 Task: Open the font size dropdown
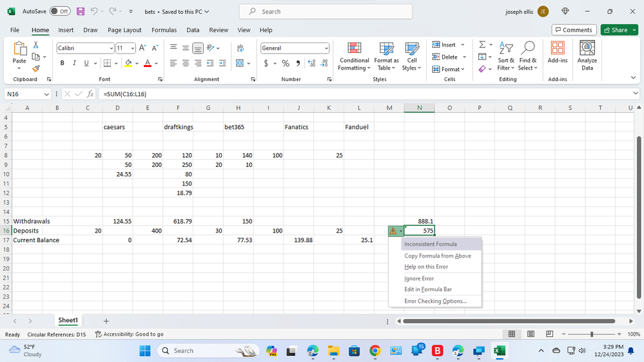pyautogui.click(x=133, y=48)
